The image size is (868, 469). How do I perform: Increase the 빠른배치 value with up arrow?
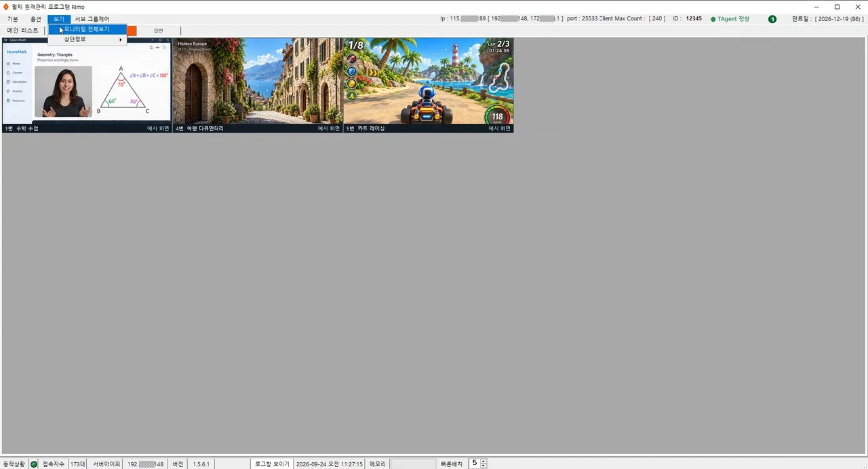pos(483,462)
